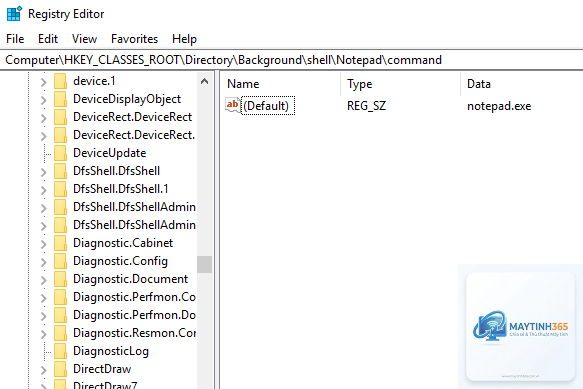Select the (Default) value entry
583x389 pixels.
coord(268,106)
